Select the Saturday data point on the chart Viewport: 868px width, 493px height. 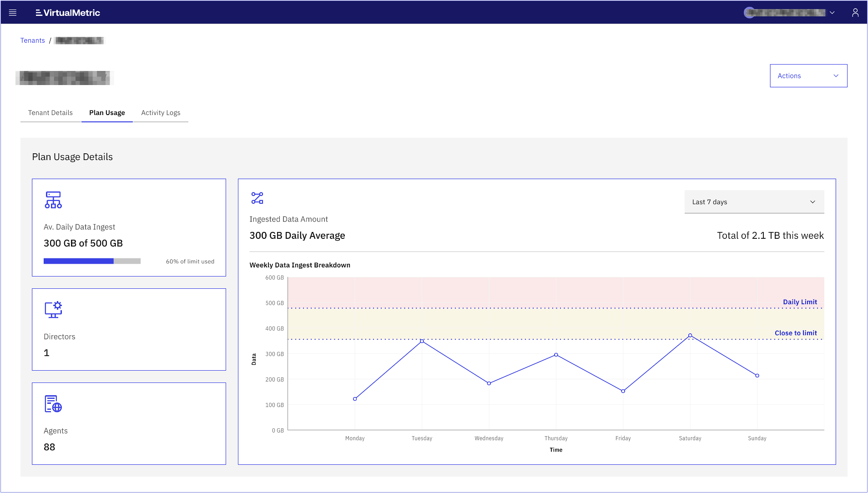[690, 336]
